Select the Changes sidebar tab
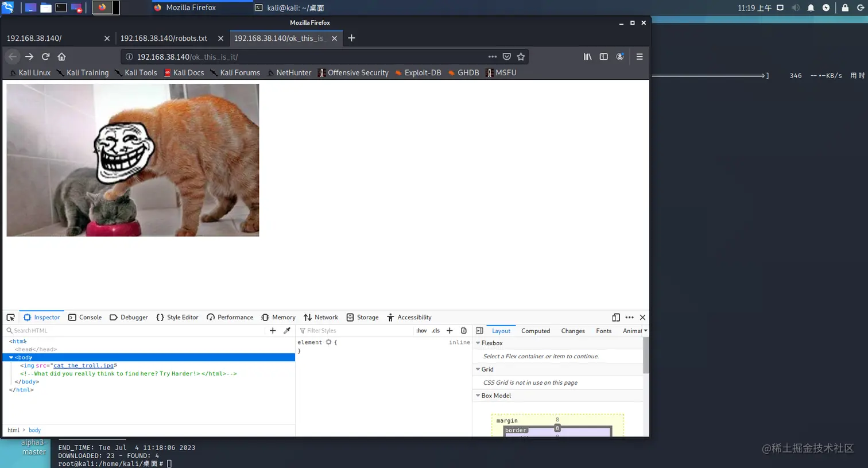Image resolution: width=868 pixels, height=468 pixels. [573, 331]
